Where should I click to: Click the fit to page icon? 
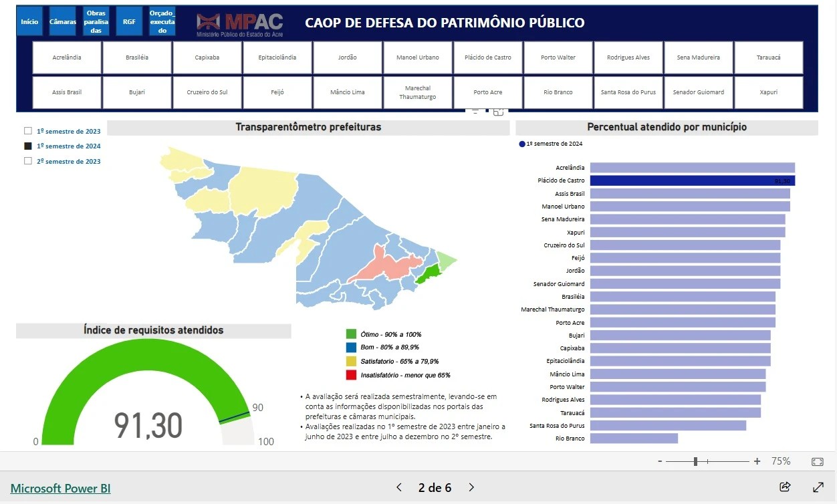pyautogui.click(x=817, y=461)
